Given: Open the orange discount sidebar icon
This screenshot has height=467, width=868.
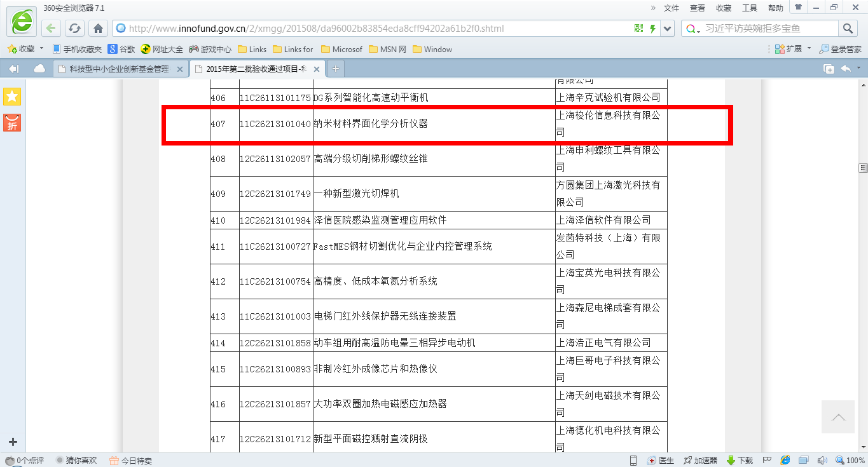Looking at the screenshot, I should click(x=12, y=123).
